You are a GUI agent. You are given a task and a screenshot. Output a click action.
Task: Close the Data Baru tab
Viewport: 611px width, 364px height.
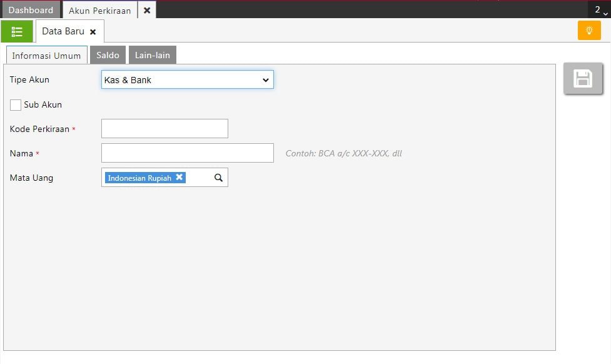click(x=93, y=32)
